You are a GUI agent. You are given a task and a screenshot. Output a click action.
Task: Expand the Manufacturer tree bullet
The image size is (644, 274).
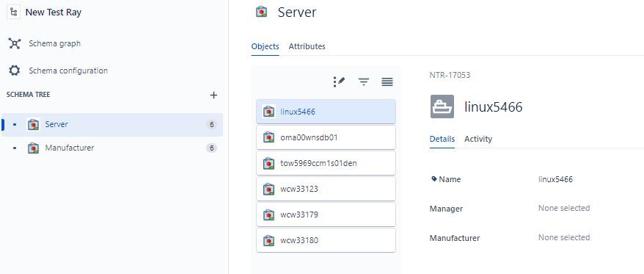(x=15, y=148)
